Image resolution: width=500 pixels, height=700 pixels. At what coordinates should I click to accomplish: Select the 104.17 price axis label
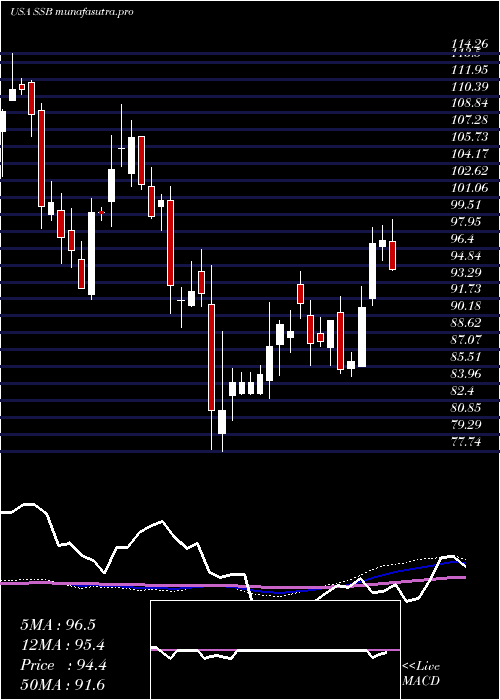[x=472, y=154]
